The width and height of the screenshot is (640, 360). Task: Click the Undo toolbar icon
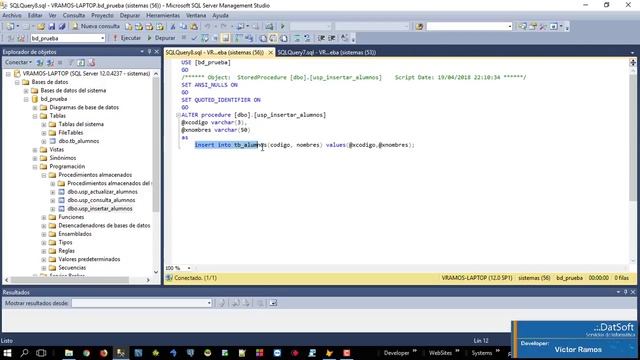coord(207,27)
